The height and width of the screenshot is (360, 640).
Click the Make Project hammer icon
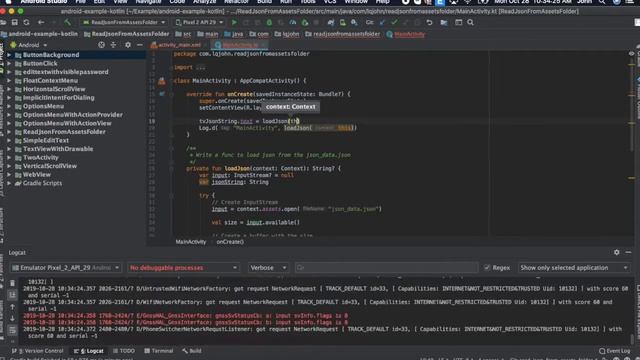coord(68,22)
